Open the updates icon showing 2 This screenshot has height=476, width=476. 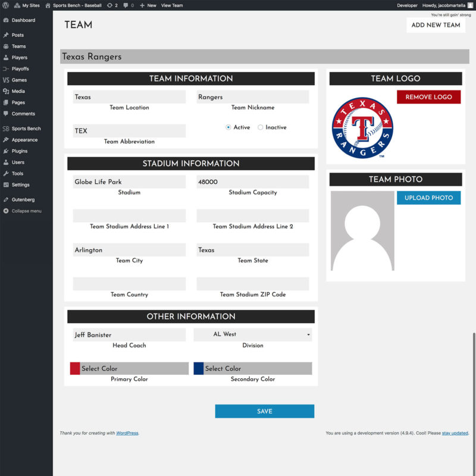pyautogui.click(x=109, y=5)
